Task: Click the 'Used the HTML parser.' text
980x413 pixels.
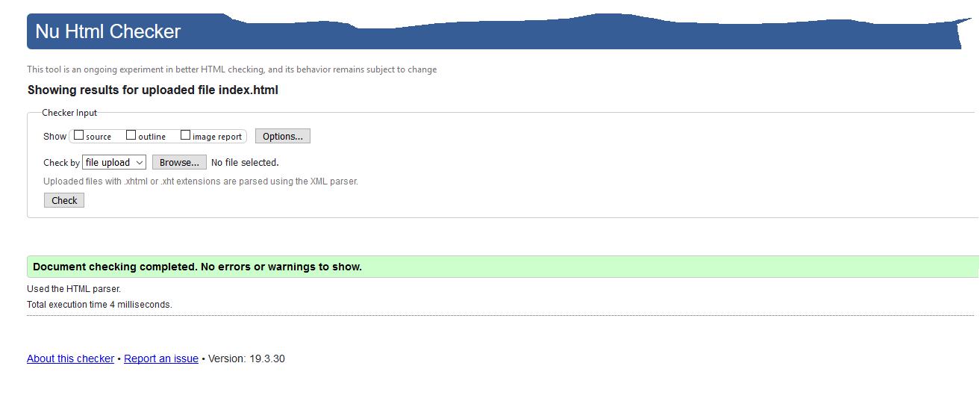Action: pyautogui.click(x=74, y=289)
